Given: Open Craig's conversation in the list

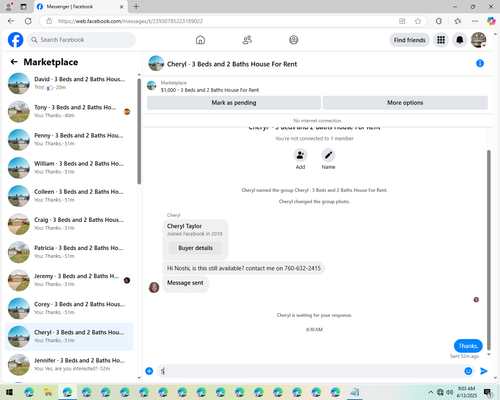Looking at the screenshot, I should (69, 224).
